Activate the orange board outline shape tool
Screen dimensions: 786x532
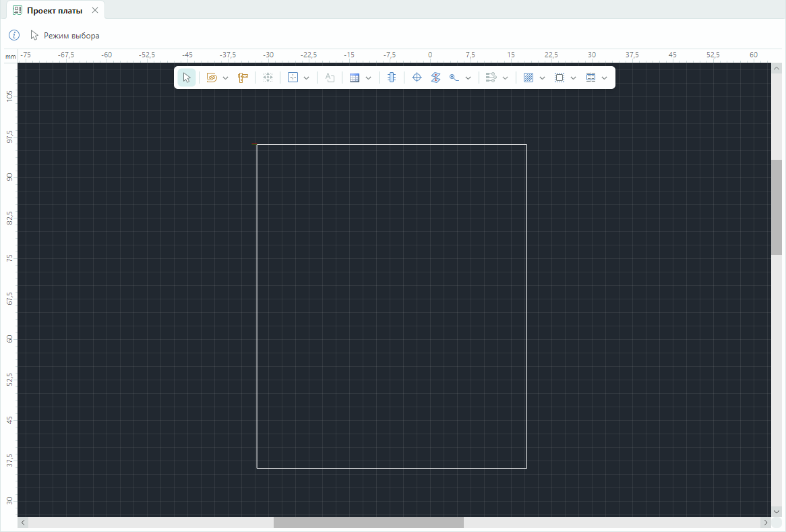tap(212, 78)
